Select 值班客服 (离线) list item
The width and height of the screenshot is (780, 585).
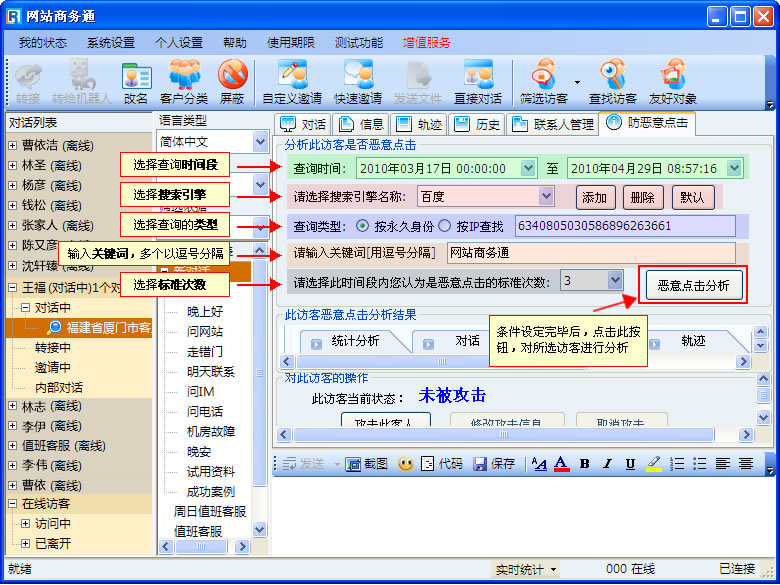[x=64, y=446]
